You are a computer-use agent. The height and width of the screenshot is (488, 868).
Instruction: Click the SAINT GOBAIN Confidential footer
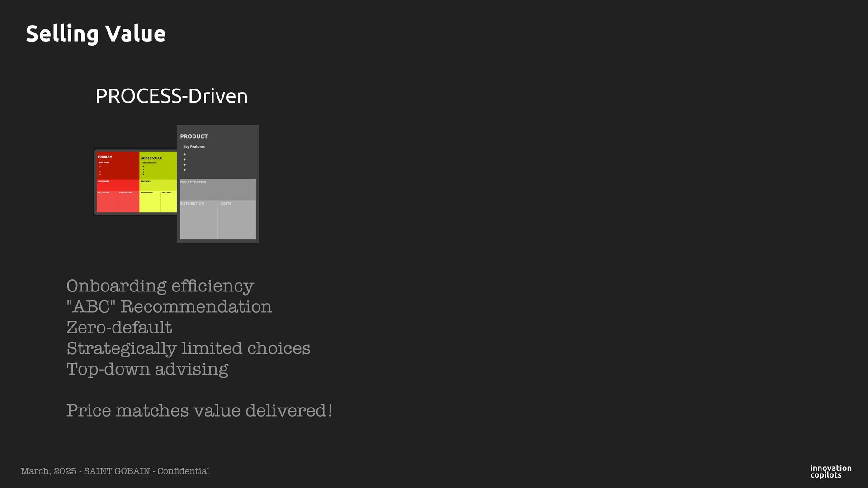[115, 471]
